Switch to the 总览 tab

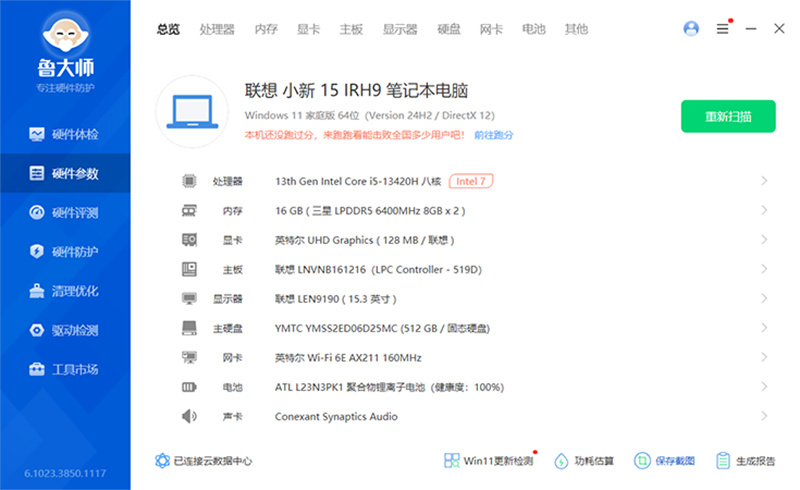click(x=168, y=30)
